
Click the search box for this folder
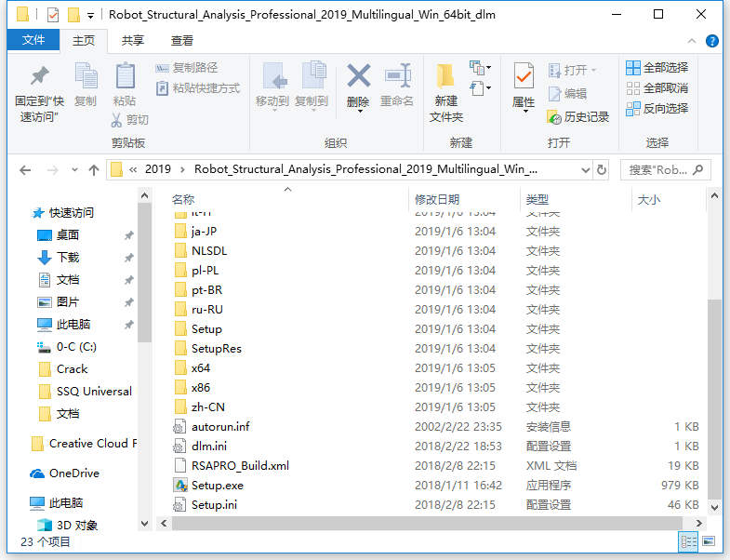[666, 170]
